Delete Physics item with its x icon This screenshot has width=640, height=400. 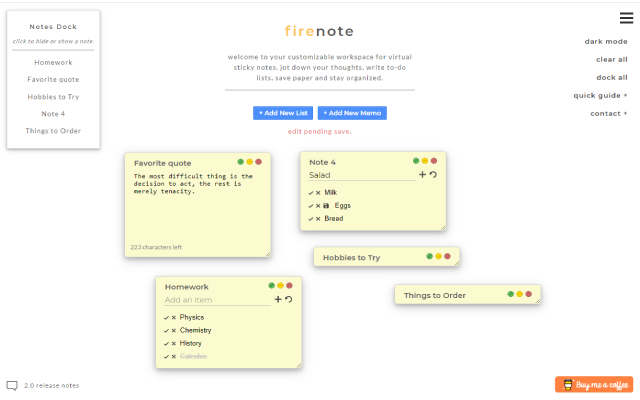(x=173, y=318)
